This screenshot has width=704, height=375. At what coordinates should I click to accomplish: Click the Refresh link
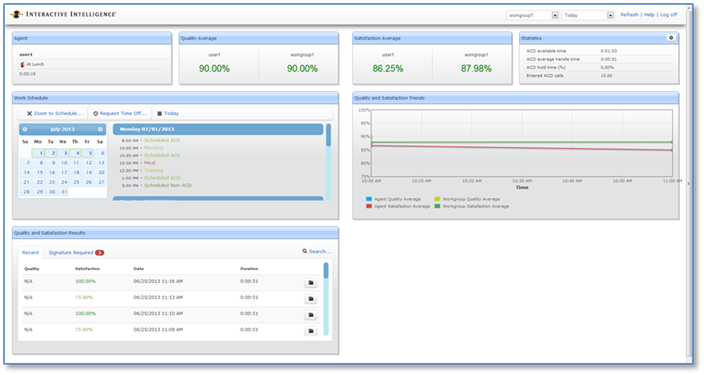tap(629, 15)
